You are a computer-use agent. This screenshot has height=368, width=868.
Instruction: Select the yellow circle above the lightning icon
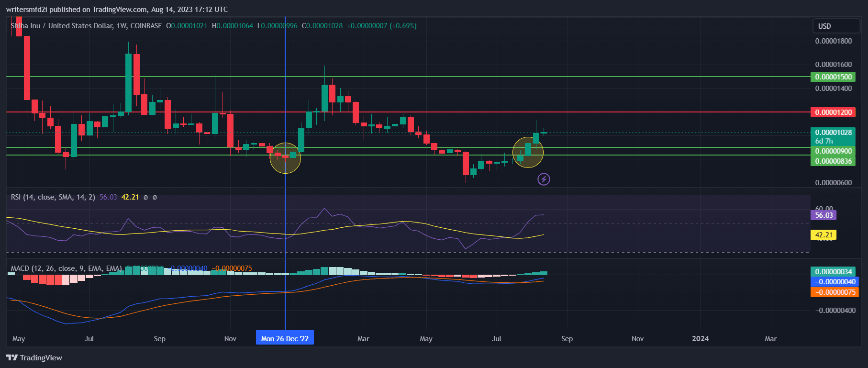pyautogui.click(x=528, y=152)
